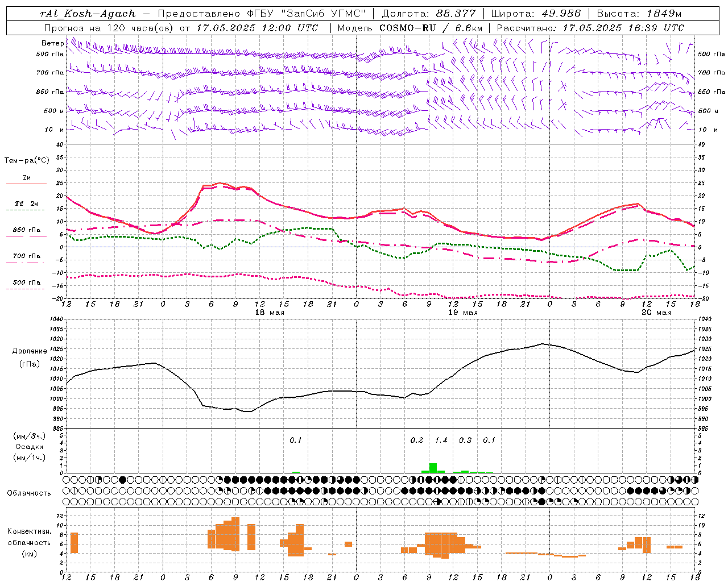
Task: Click the Конвективн. облачность label
Action: tap(29, 537)
